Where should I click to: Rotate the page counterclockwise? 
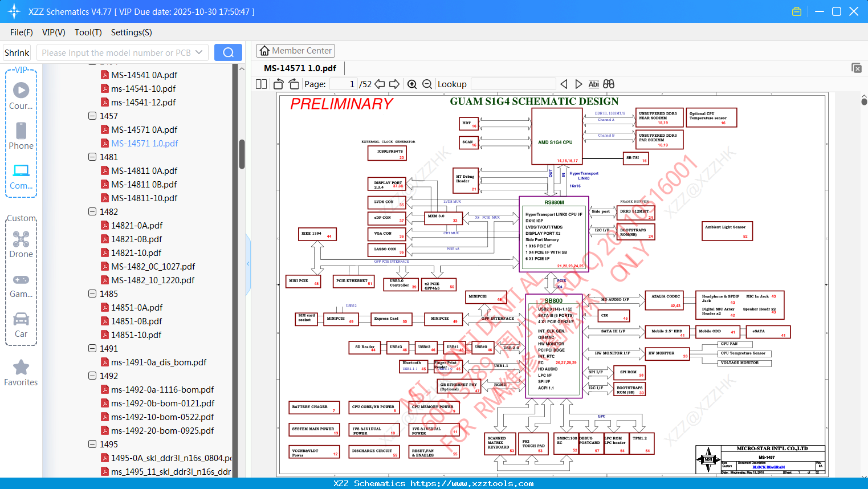point(279,84)
